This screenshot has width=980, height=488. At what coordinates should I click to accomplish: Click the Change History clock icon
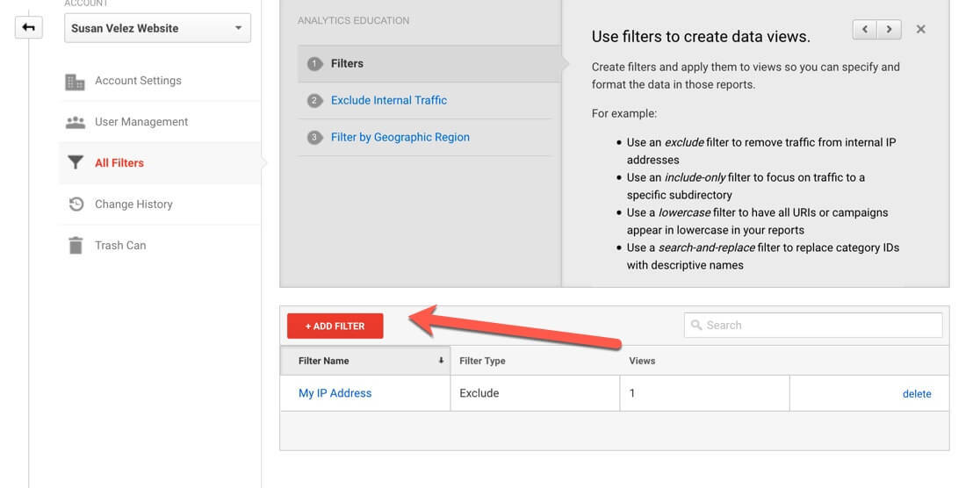point(76,205)
